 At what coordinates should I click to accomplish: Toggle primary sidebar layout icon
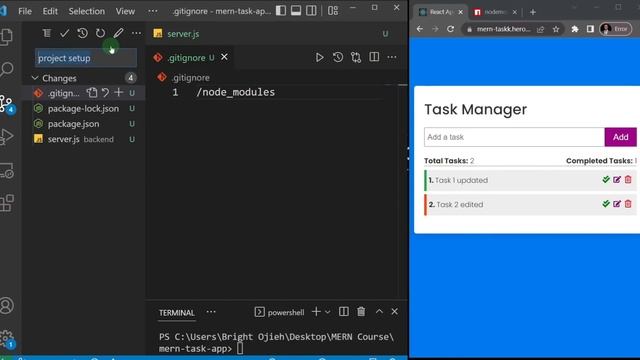[281, 11]
